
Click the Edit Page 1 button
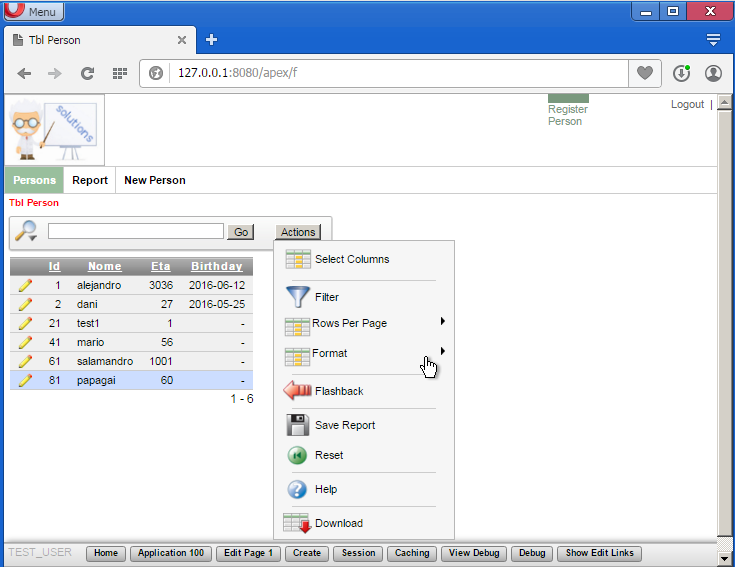(x=248, y=553)
